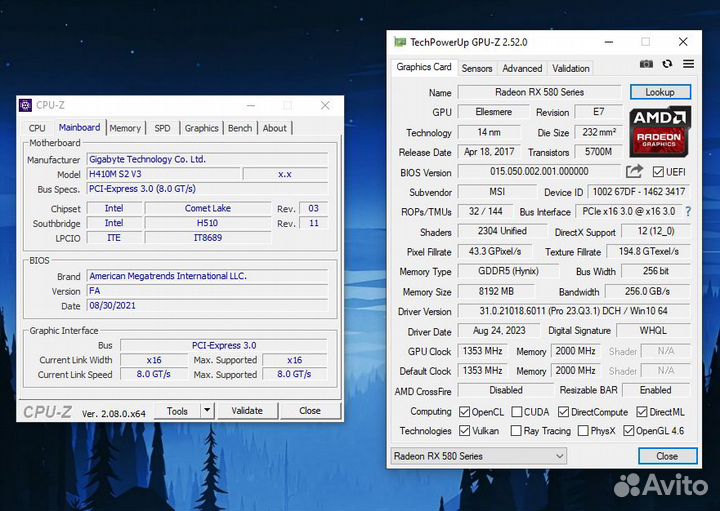Open the About tab in CPU-Z
This screenshot has width=720, height=511.
point(275,128)
